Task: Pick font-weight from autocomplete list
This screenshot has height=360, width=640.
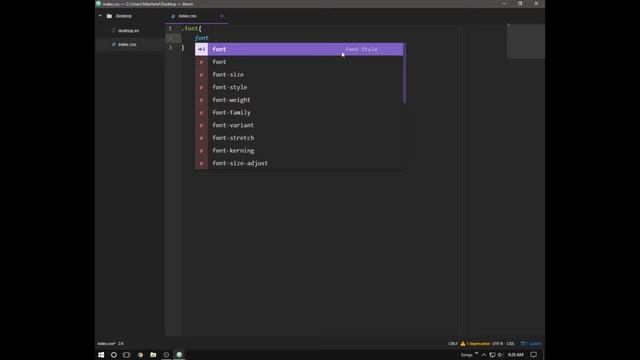Action: [299, 100]
